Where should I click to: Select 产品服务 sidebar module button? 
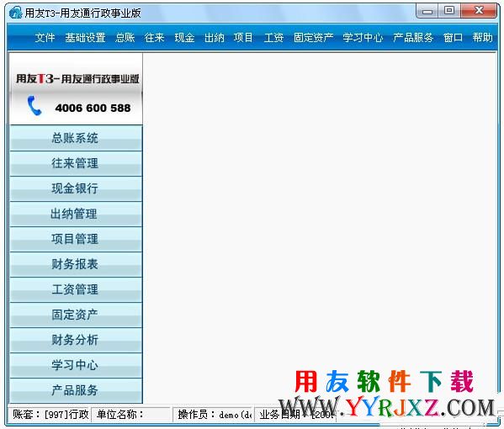click(x=76, y=390)
